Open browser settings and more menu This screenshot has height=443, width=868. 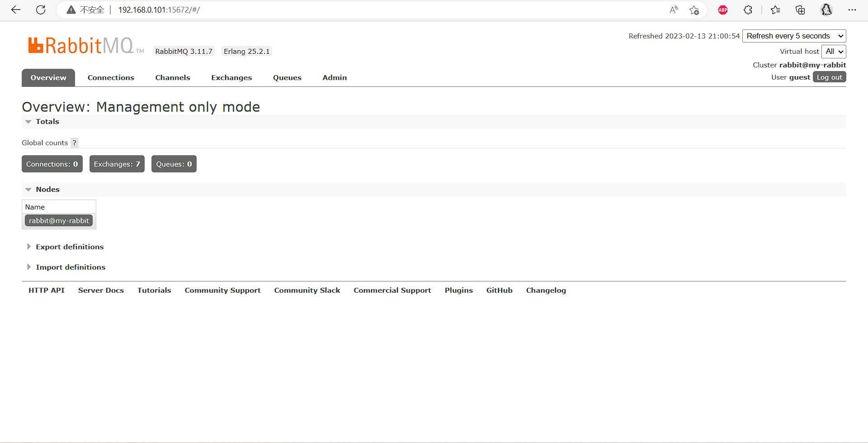[852, 10]
